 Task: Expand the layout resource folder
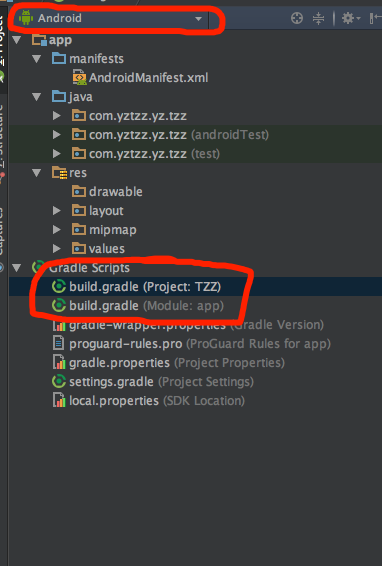click(x=57, y=210)
